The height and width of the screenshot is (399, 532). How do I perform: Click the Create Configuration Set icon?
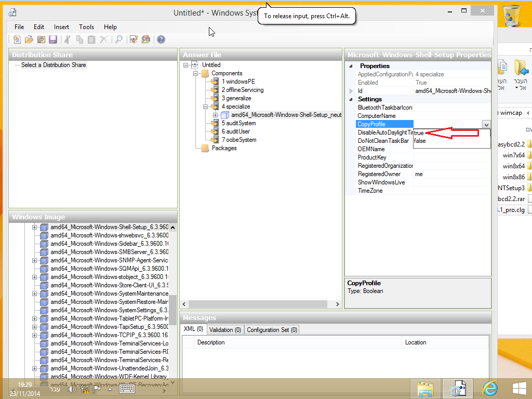click(146, 39)
